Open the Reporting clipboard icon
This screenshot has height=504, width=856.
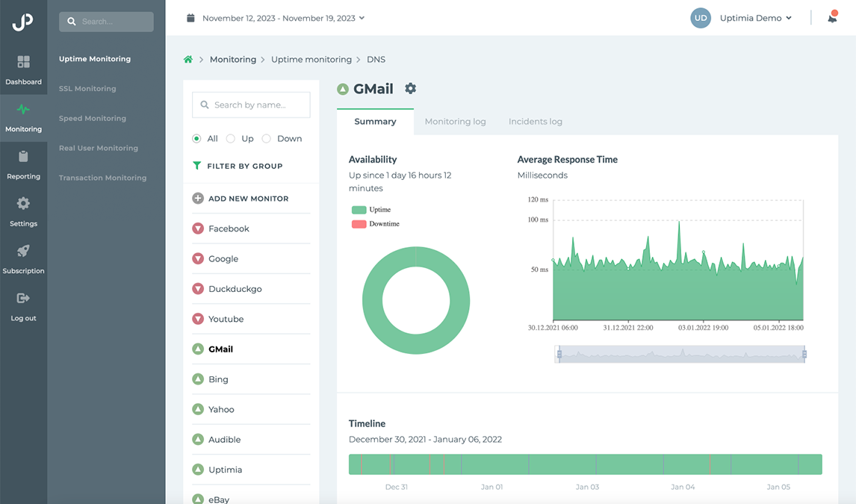point(23,157)
